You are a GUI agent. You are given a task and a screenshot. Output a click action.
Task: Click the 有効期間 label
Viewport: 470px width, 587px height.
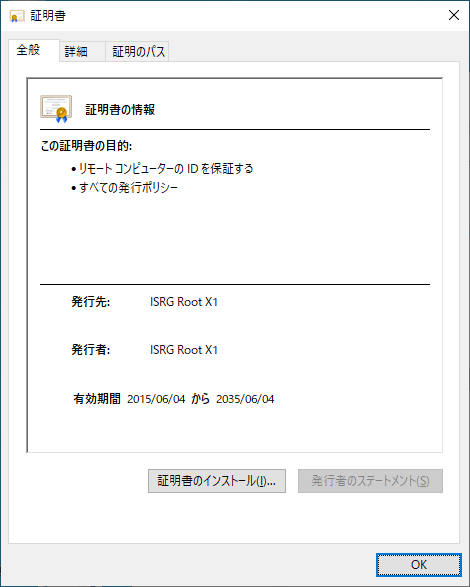[97, 399]
